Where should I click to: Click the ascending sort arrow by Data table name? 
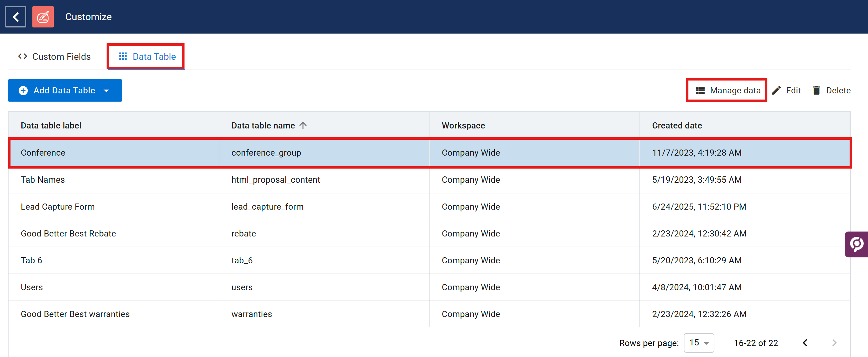pyautogui.click(x=303, y=125)
